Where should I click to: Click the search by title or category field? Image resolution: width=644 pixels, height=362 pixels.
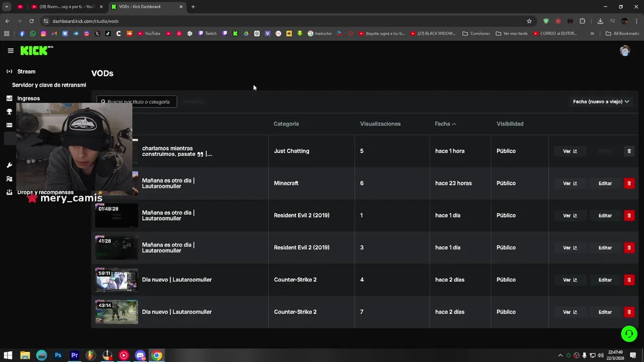click(137, 102)
